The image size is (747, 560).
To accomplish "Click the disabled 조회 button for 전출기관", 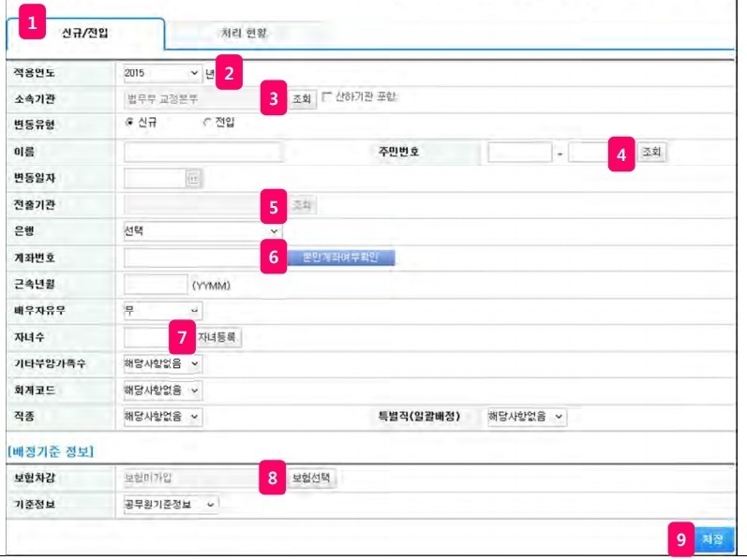I will pyautogui.click(x=302, y=205).
